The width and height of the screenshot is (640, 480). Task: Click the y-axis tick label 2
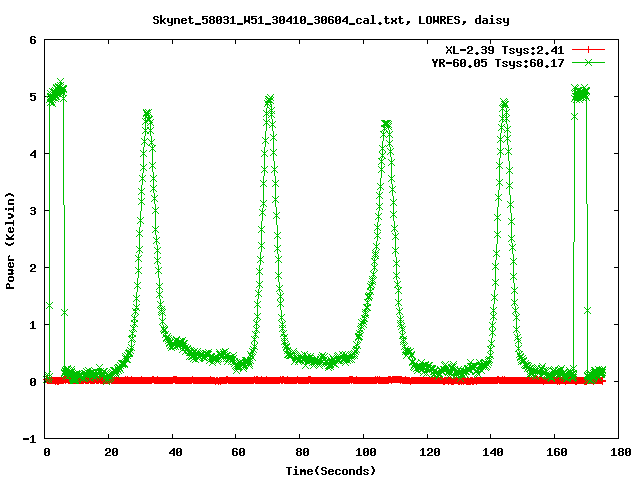pos(33,268)
